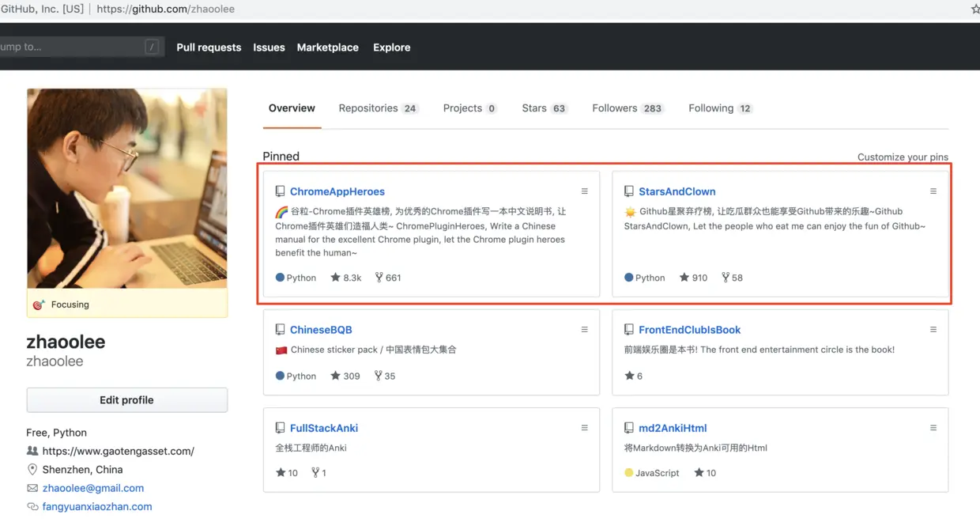The width and height of the screenshot is (980, 522).
Task: Switch to the Followers tab
Action: (x=628, y=108)
